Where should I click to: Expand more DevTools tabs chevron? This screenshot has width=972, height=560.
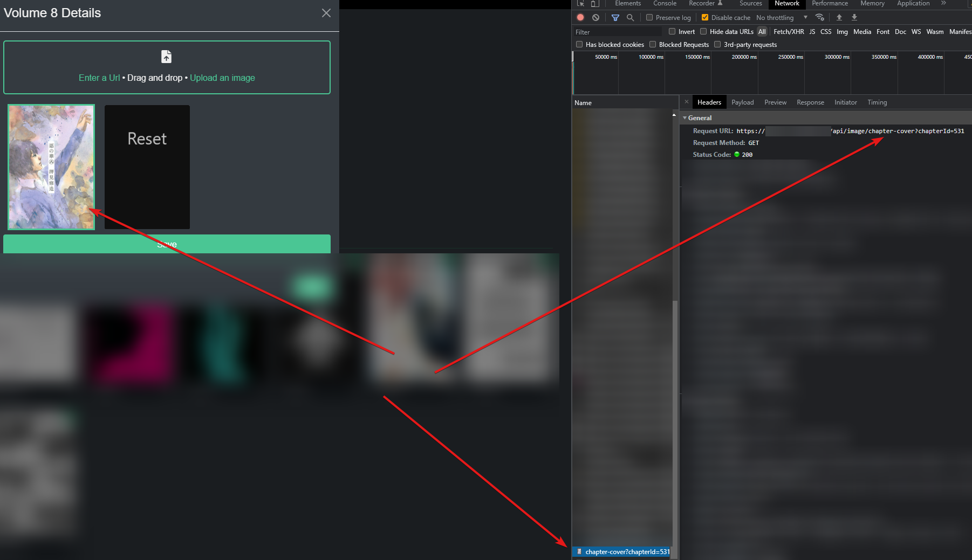click(943, 3)
